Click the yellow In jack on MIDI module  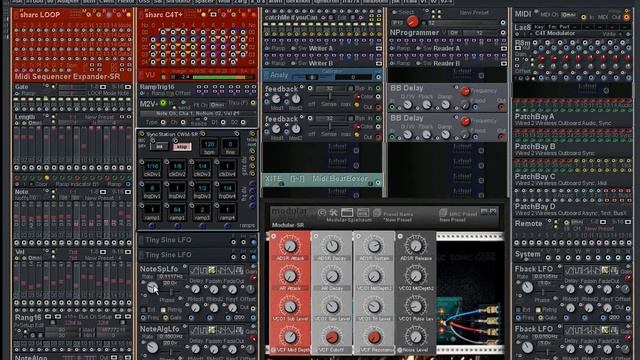pos(584,17)
